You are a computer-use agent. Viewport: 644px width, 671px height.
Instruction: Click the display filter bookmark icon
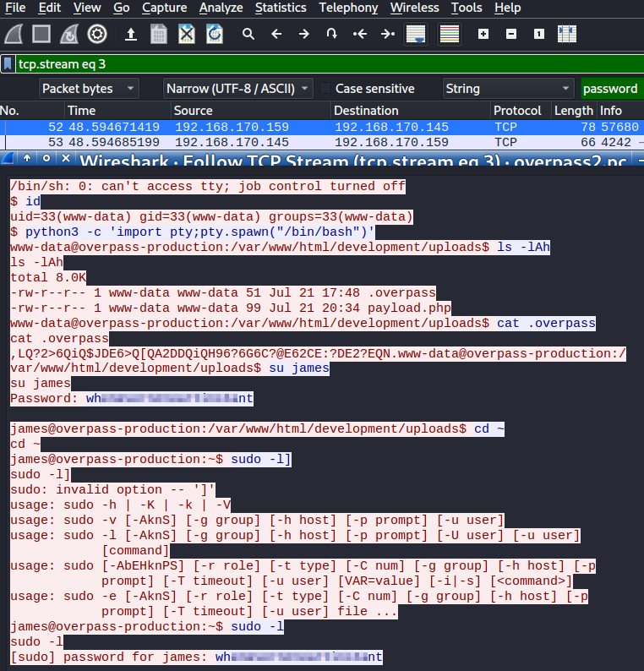coord(8,64)
